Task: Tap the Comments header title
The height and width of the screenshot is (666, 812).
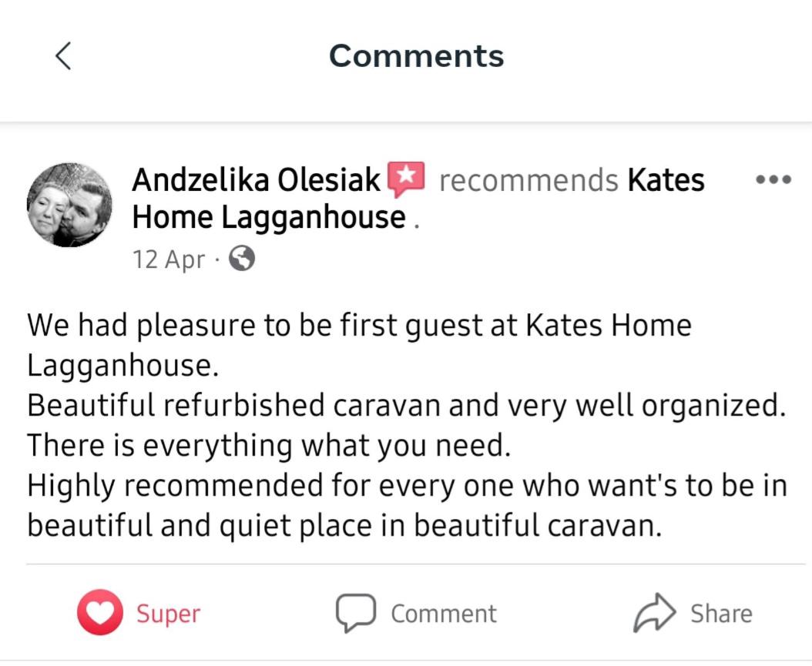Action: [416, 56]
